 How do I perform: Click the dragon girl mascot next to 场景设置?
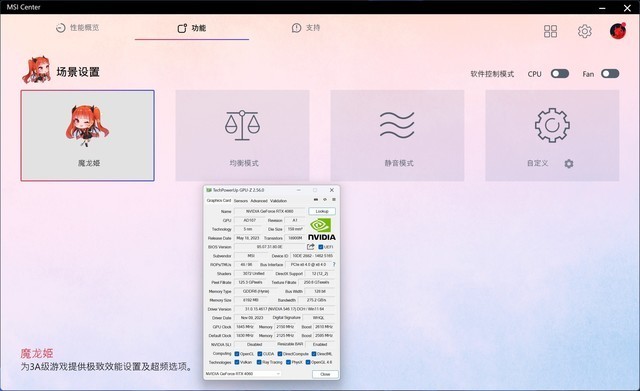click(37, 70)
